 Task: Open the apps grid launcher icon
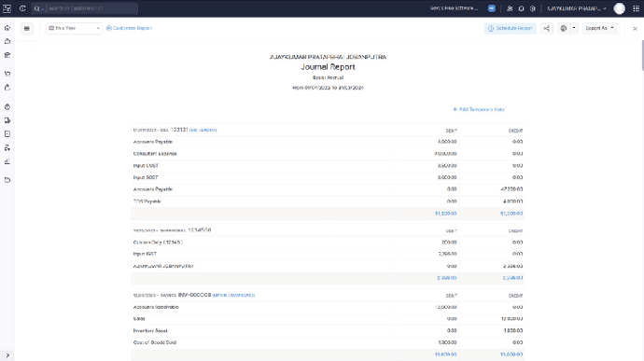point(637,8)
